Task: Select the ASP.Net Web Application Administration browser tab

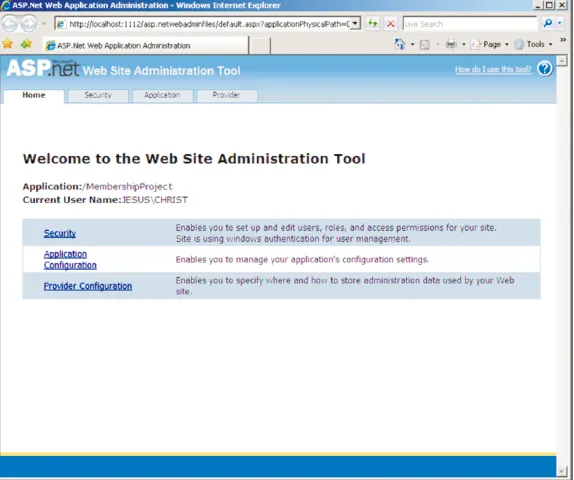Action: pos(146,45)
